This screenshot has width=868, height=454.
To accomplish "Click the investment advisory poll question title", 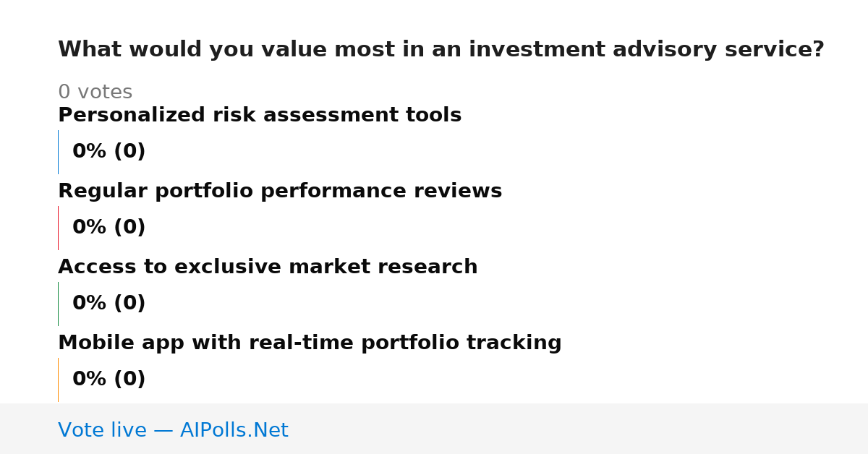I will click(x=441, y=50).
